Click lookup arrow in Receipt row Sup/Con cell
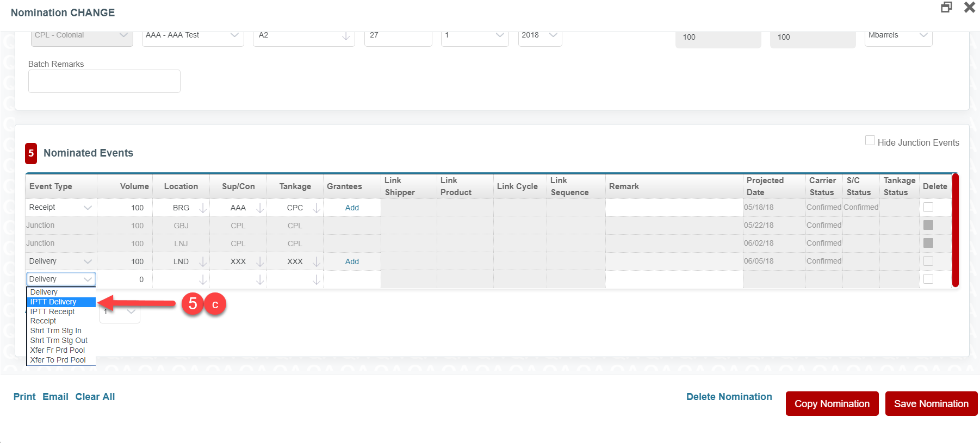 pyautogui.click(x=260, y=208)
